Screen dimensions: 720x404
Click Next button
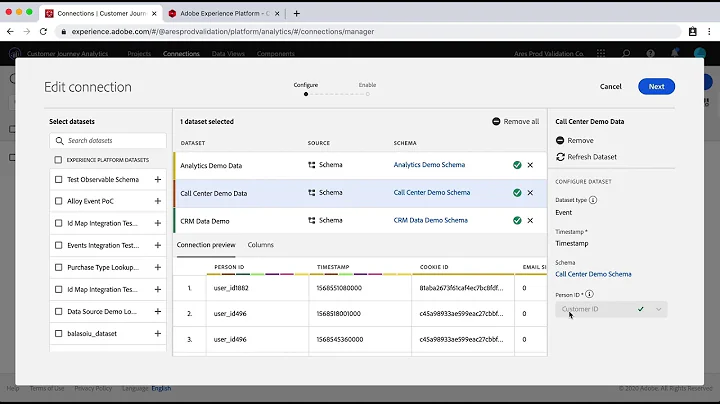coord(656,86)
